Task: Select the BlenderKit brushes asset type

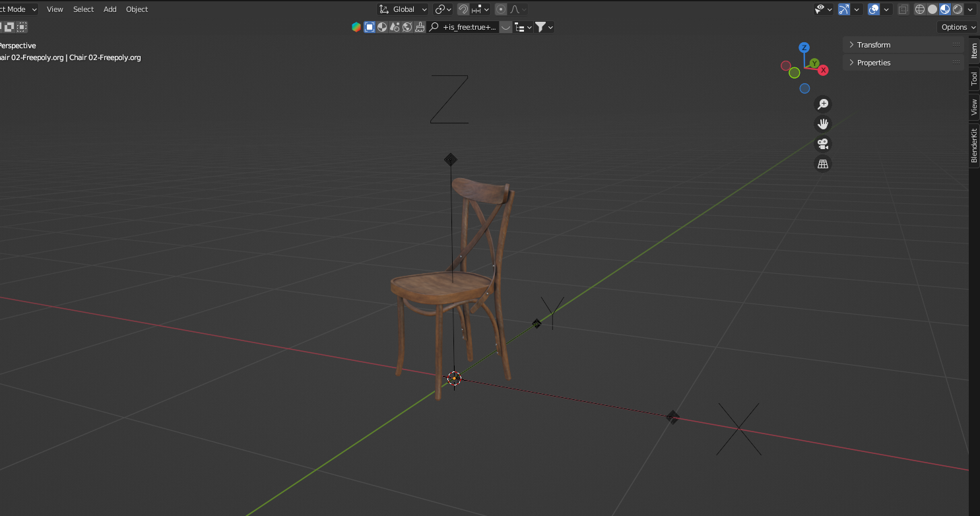Action: coord(420,27)
